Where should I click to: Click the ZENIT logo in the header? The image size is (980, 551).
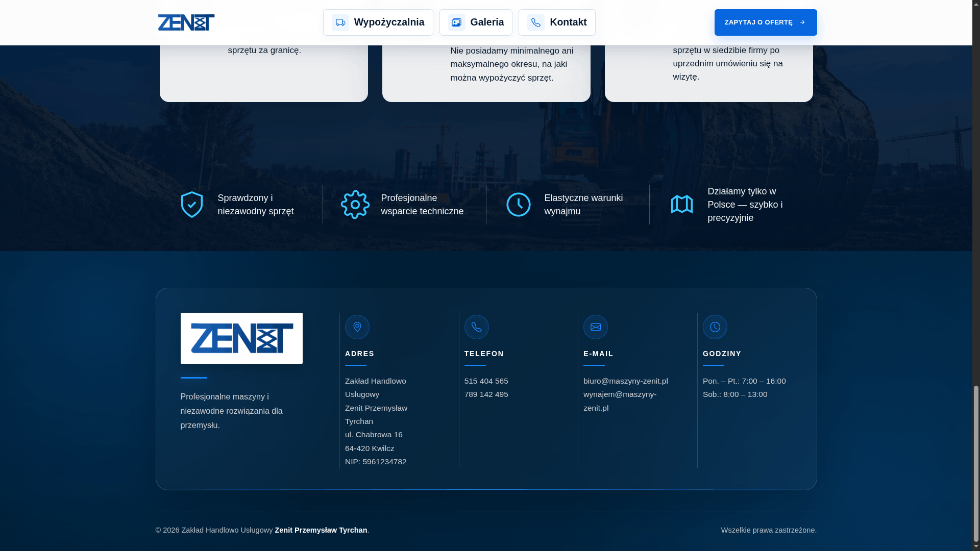coord(186,22)
